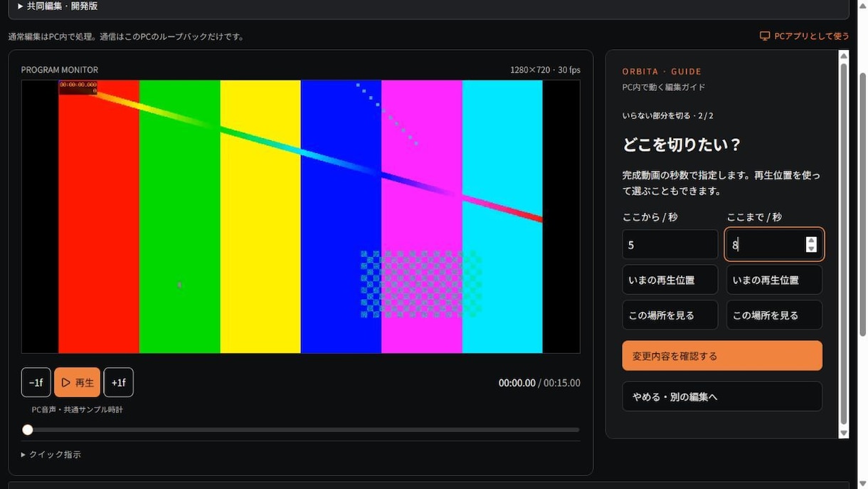
Task: Click the 00:00.00 / 00:15.00 time display
Action: tap(539, 383)
